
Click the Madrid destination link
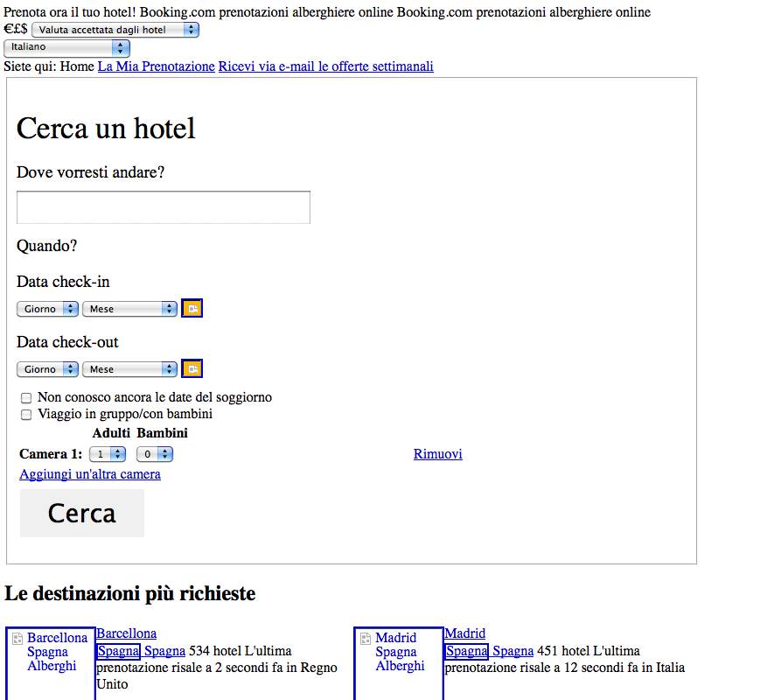464,633
